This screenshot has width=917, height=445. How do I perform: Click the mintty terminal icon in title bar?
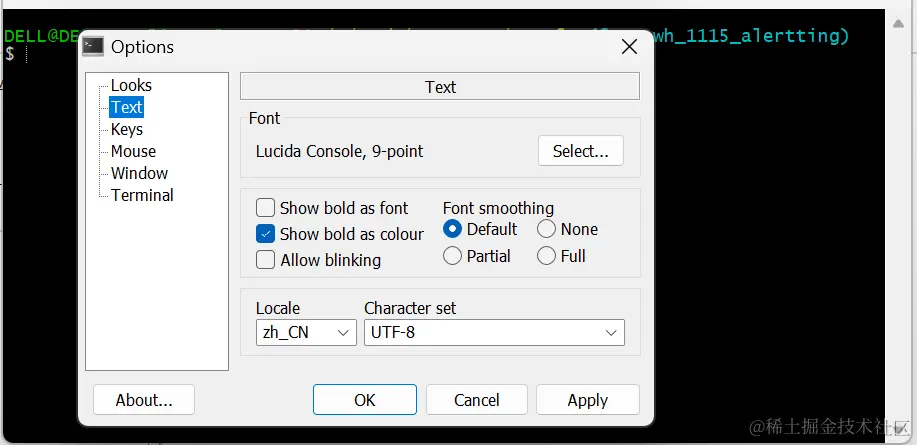tap(93, 46)
